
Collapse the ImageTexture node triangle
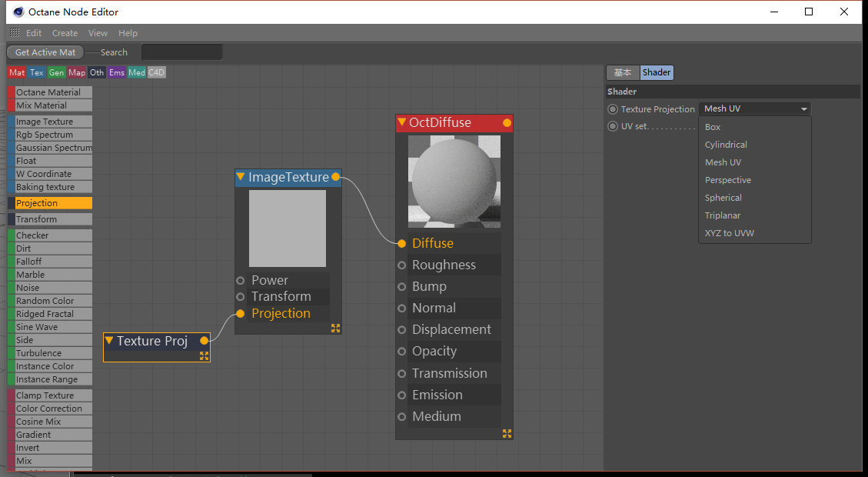[x=241, y=177]
